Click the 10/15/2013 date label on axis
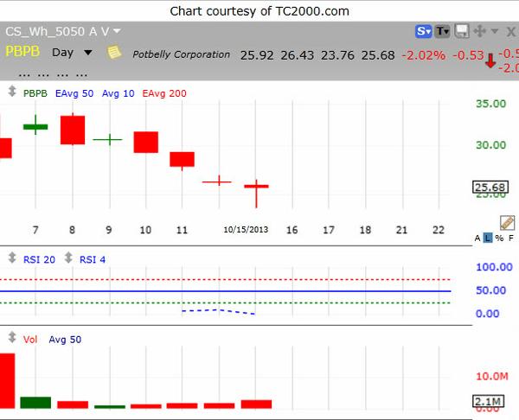The image size is (519, 420). point(246,230)
